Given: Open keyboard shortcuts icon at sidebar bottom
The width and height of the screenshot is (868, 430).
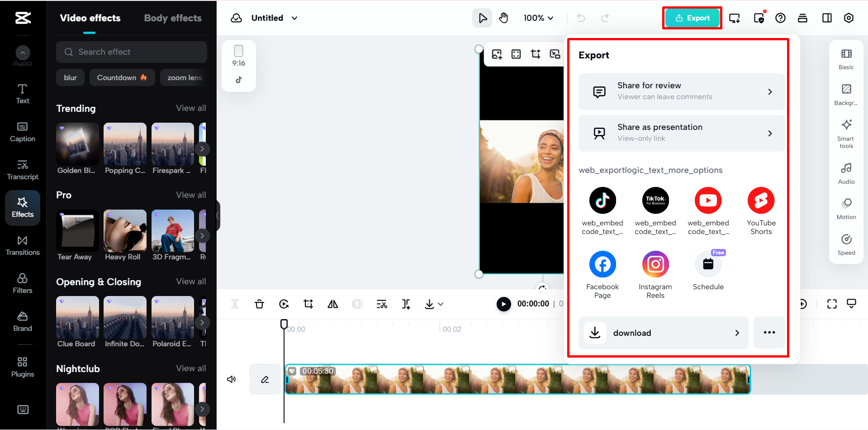Looking at the screenshot, I should coord(23,410).
